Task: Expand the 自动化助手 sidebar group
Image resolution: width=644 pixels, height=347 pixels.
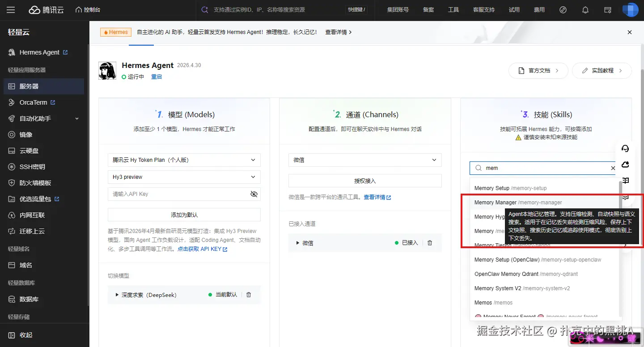Action: point(44,118)
